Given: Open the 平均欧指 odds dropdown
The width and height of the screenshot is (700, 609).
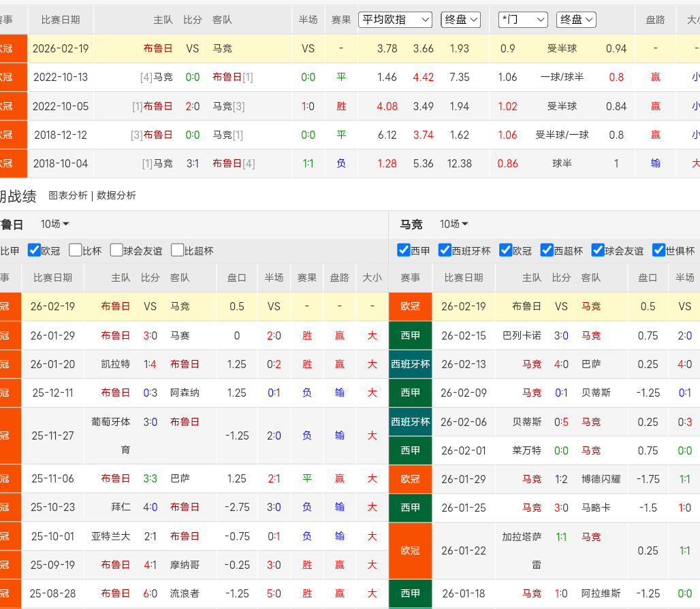Looking at the screenshot, I should point(396,20).
